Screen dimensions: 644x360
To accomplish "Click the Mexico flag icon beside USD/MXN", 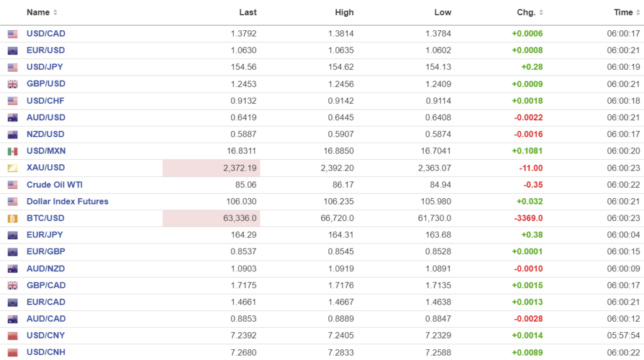I will tap(13, 151).
